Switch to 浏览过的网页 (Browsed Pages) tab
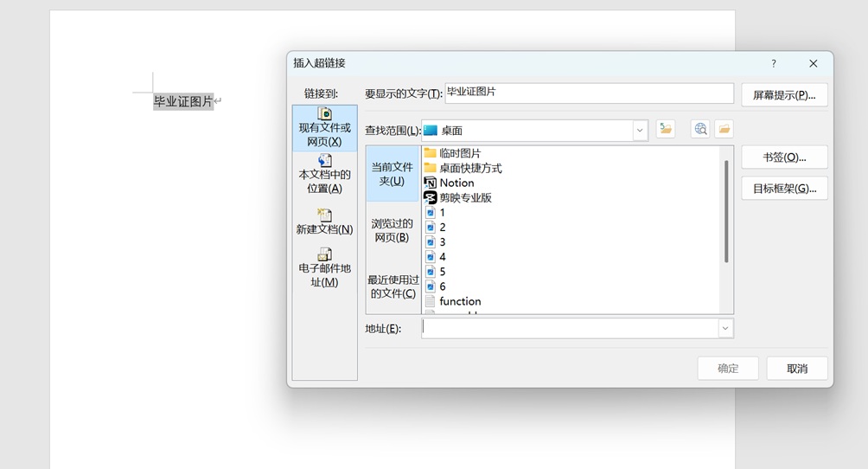The height and width of the screenshot is (469, 868). tap(392, 231)
